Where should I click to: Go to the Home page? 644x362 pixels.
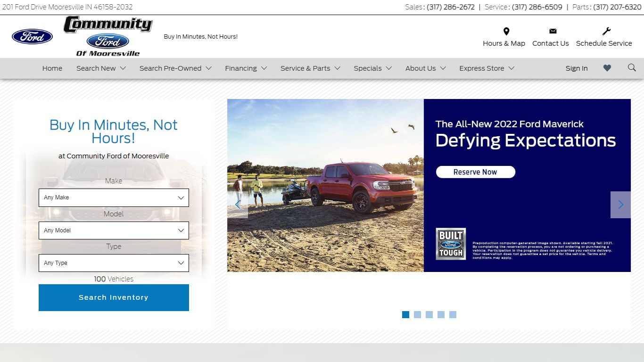click(52, 68)
